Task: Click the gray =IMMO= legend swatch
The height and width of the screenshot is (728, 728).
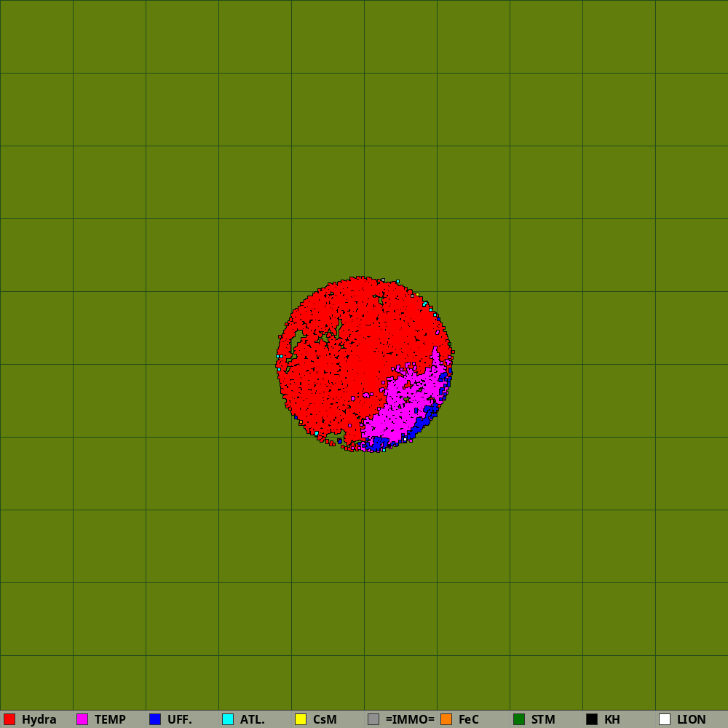Action: point(373,719)
